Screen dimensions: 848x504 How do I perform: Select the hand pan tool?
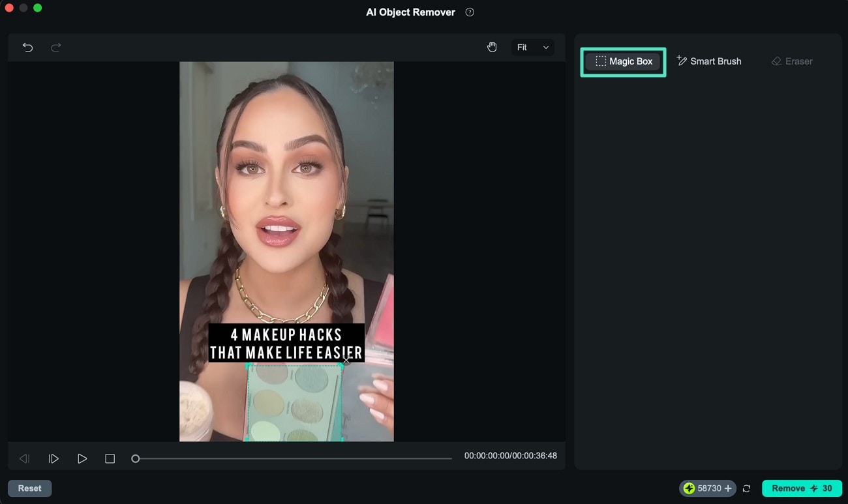(492, 47)
